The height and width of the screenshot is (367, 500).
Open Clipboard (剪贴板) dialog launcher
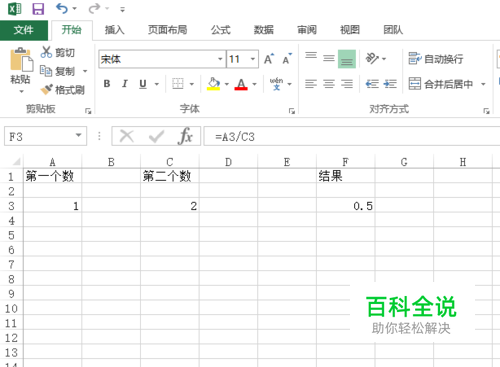tap(88, 111)
